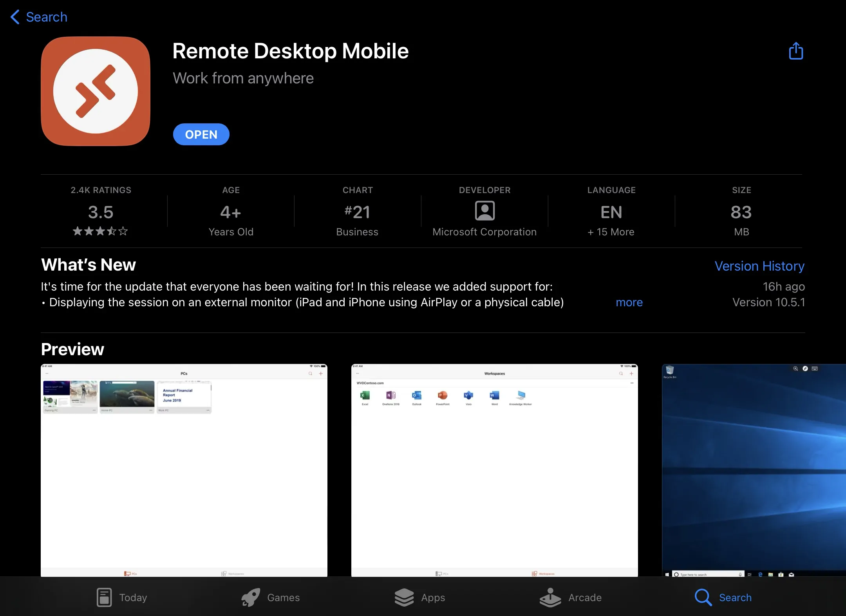
Task: Tap the Preview section heading
Action: pos(72,349)
